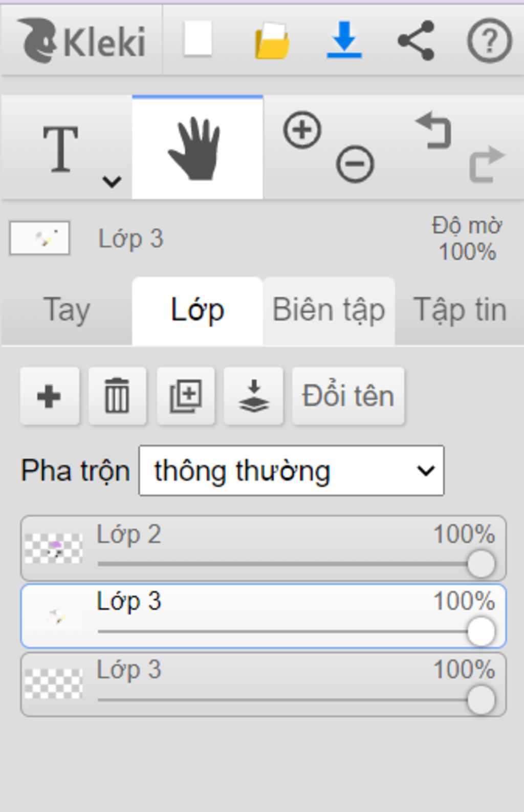Click the Đổi tên rename button
Image resolution: width=524 pixels, height=812 pixels.
point(348,396)
